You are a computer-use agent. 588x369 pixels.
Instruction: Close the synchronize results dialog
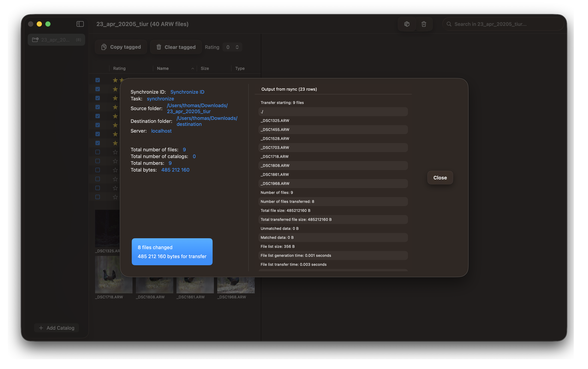click(x=440, y=177)
